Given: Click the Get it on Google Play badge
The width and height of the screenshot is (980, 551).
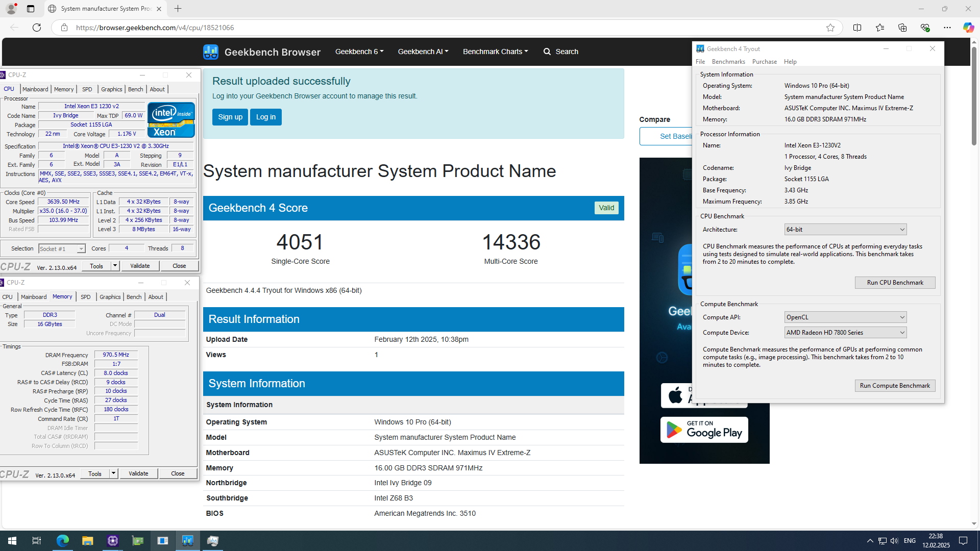Looking at the screenshot, I should pos(704,430).
